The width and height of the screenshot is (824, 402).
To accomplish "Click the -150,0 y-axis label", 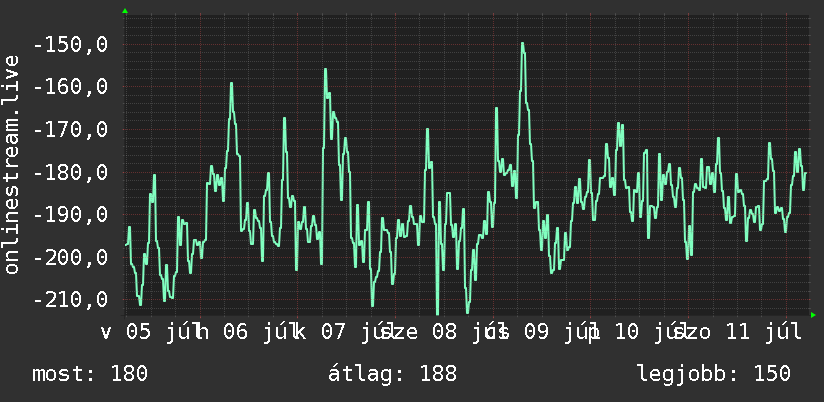I will [70, 45].
